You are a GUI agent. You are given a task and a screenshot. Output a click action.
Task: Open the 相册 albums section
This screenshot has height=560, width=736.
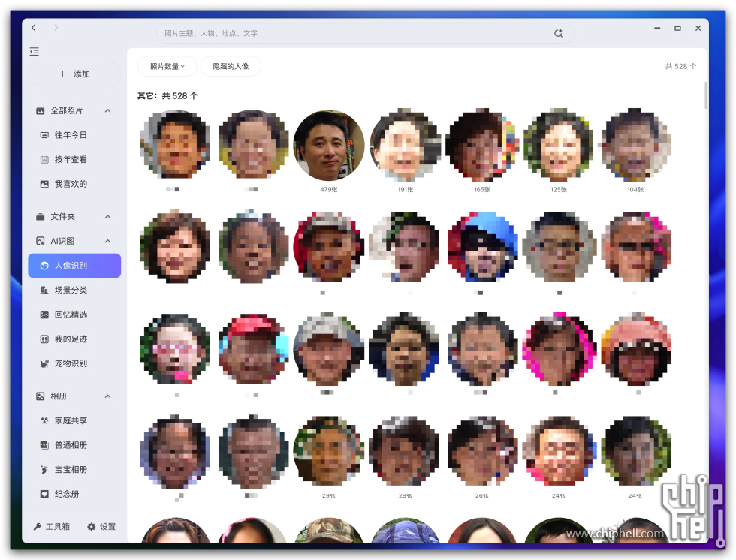pos(59,396)
